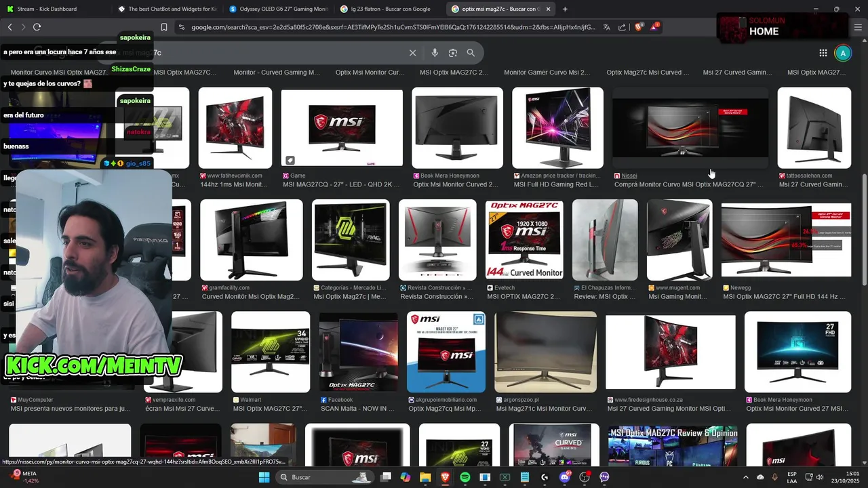Open fatihevcimik.com 144hz monitor image
Image resolution: width=868 pixels, height=488 pixels.
click(x=235, y=127)
